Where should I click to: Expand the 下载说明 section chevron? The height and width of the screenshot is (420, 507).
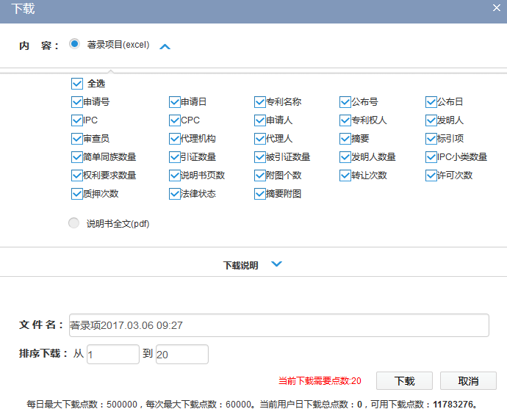(276, 265)
